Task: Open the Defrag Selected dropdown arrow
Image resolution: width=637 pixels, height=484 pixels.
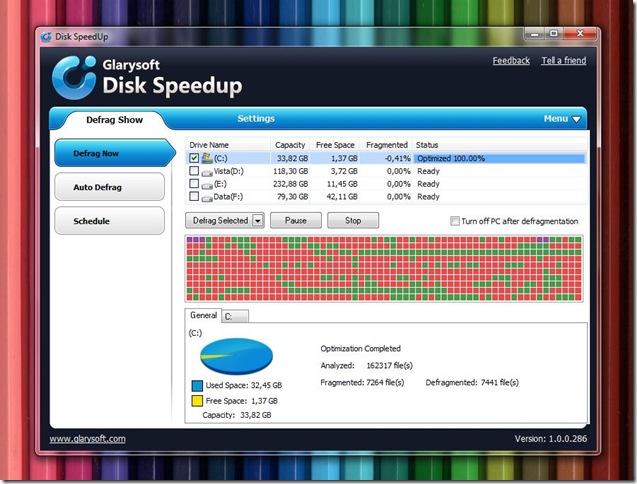Action: coord(258,221)
